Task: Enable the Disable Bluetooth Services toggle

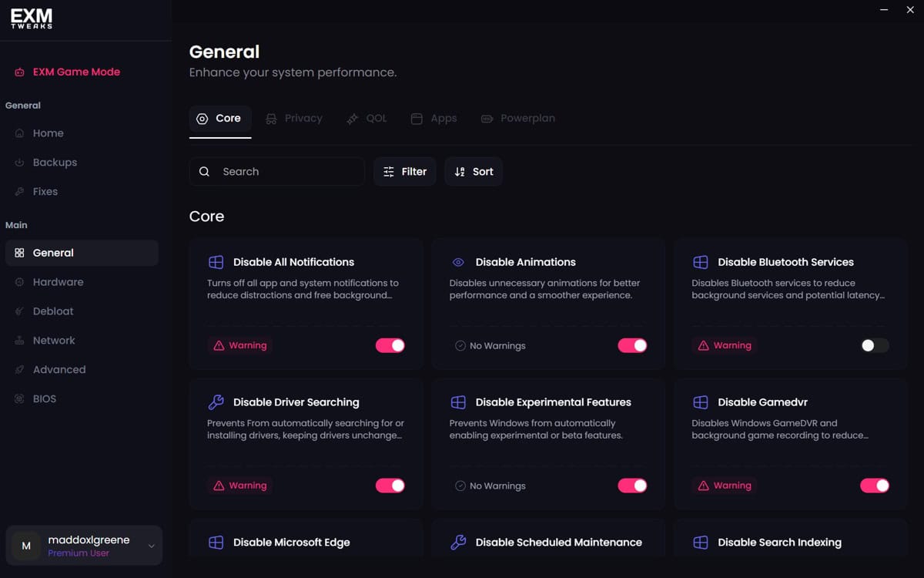Action: click(x=875, y=345)
